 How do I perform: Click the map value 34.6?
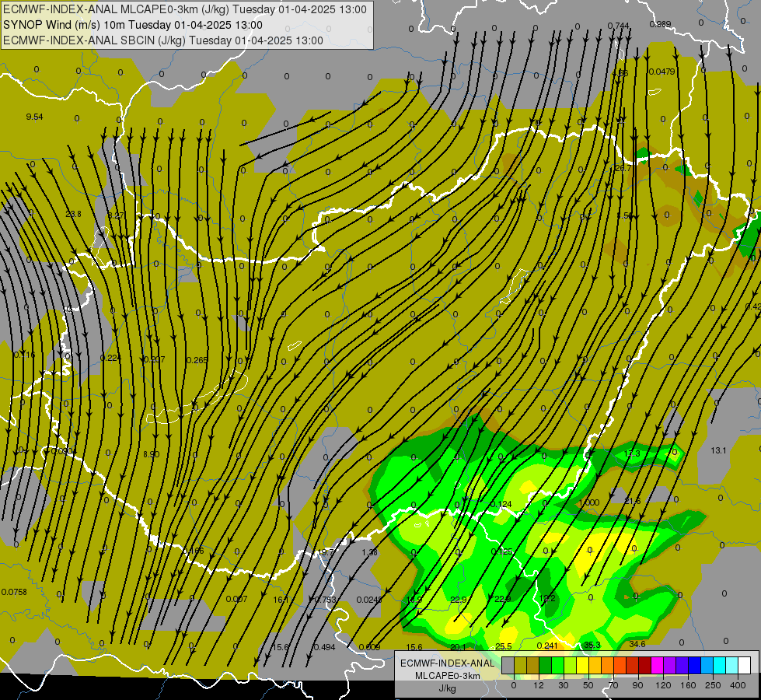pos(637,644)
